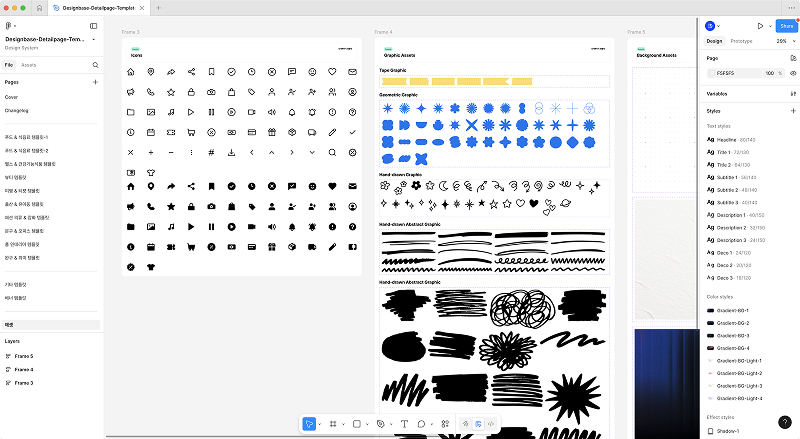
Task: Click the page background color swatch
Action: tap(711, 73)
